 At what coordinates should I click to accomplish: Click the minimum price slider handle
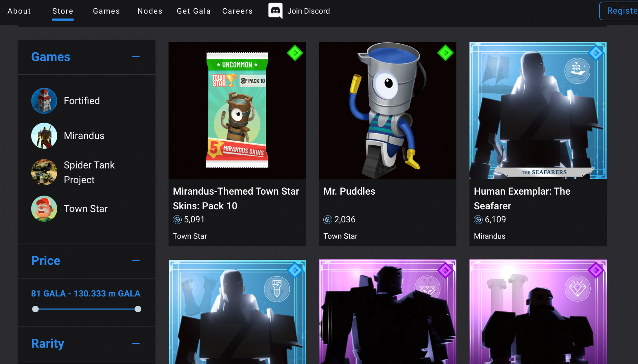point(36,309)
